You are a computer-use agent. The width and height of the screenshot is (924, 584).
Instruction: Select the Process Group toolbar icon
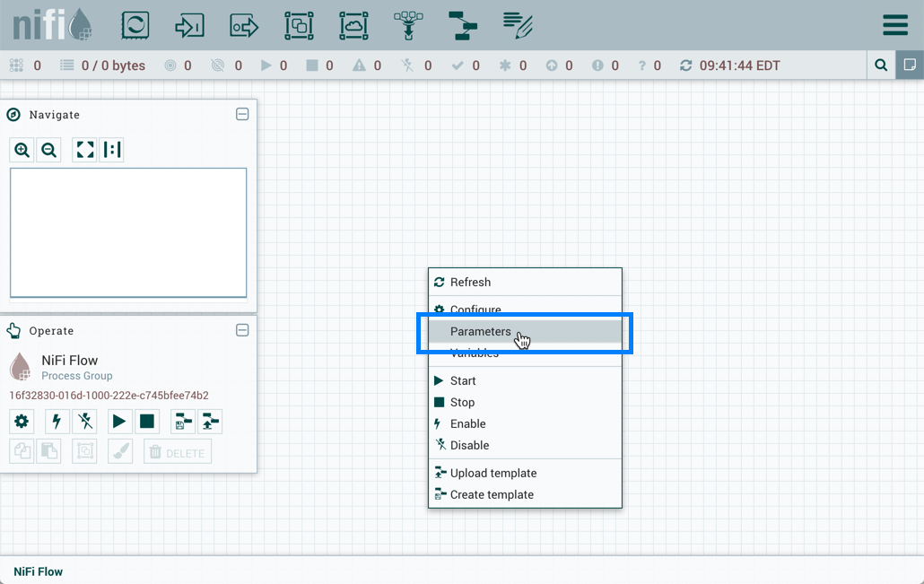point(299,25)
